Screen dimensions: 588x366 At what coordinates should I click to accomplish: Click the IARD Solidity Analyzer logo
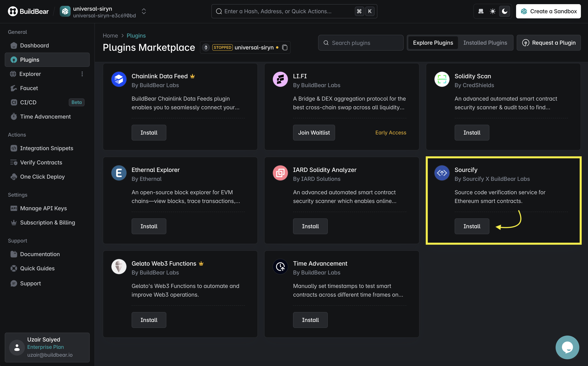[x=280, y=173]
